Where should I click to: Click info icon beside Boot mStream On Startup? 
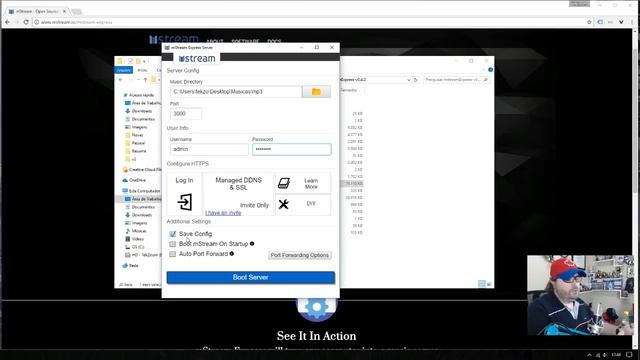tap(252, 244)
